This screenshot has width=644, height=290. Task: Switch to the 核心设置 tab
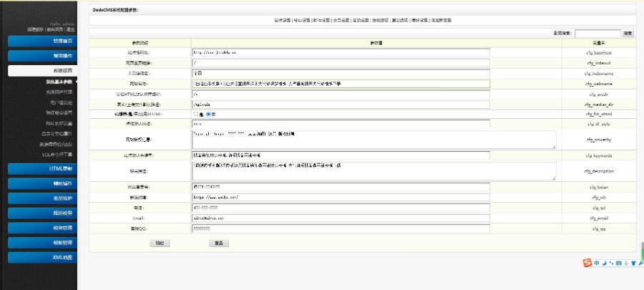pos(301,20)
